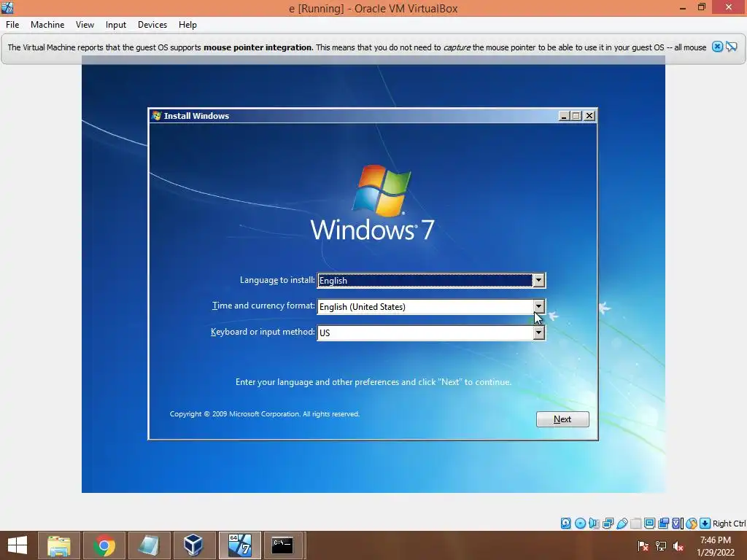
Task: Open the Action Center flag tray icon
Action: (x=643, y=546)
